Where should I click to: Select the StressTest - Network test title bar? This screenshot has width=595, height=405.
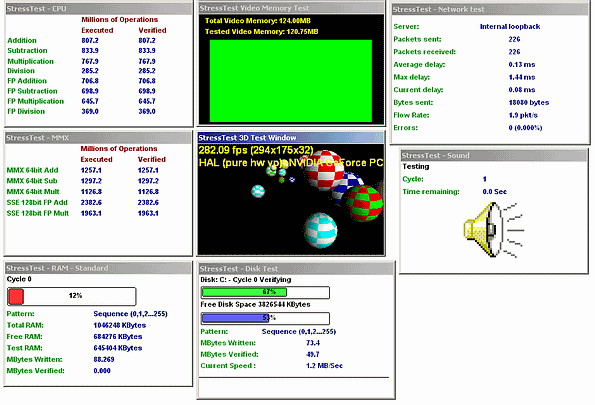(490, 9)
